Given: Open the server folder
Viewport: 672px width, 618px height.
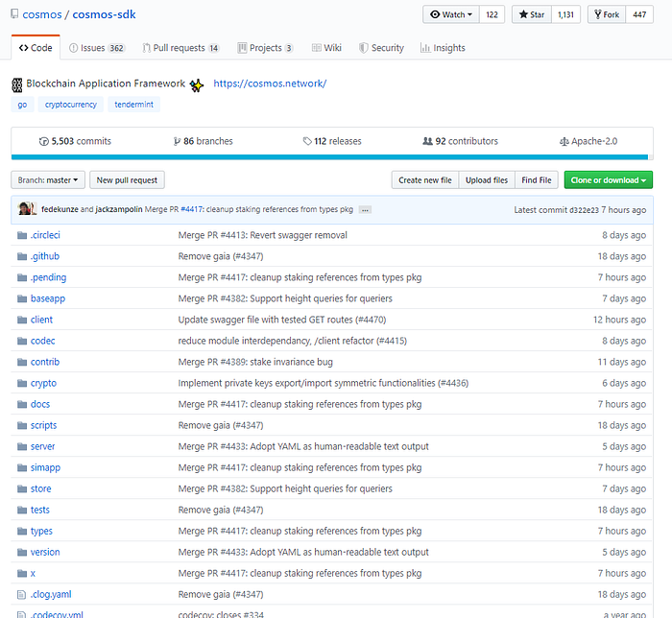Looking at the screenshot, I should [43, 446].
